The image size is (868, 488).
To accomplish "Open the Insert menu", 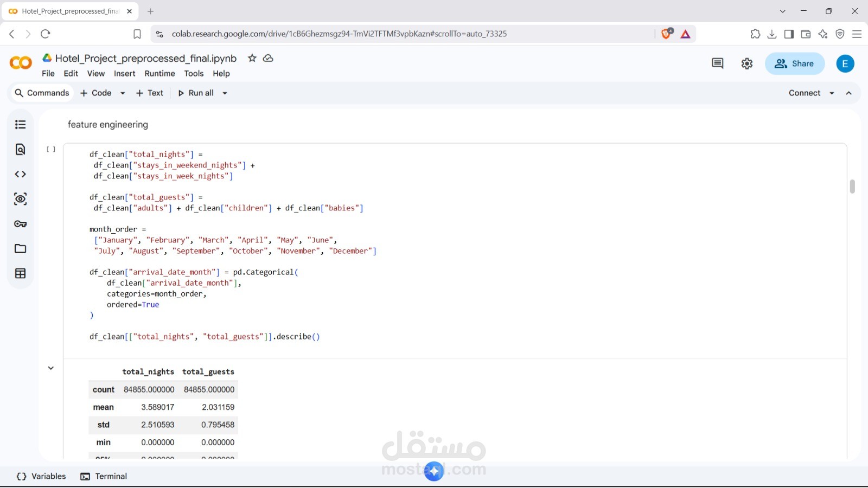I will (125, 74).
